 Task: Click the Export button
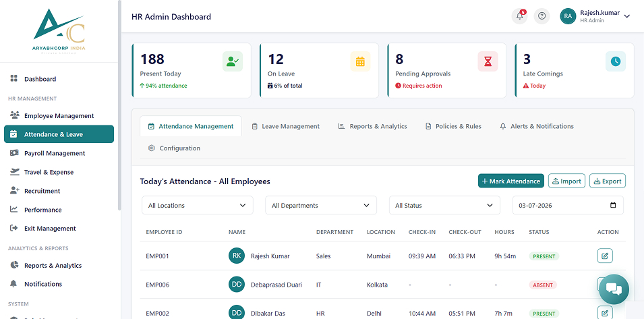point(608,181)
